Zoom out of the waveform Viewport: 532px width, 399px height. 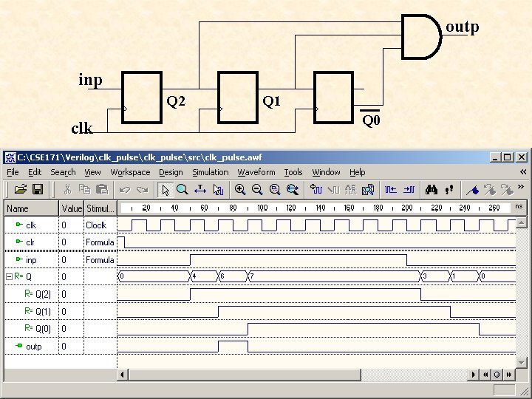click(257, 189)
